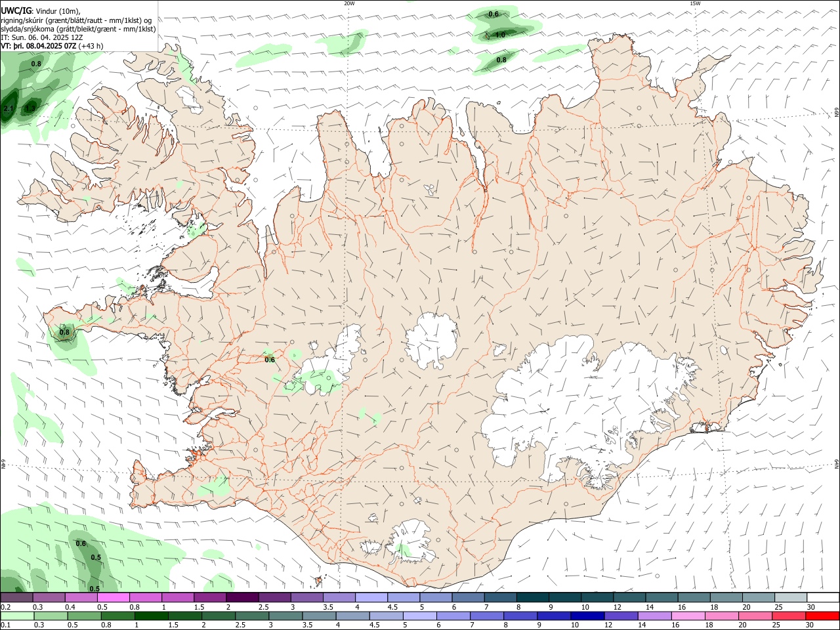Click the bright red rain swatch labeled 30
This screenshot has height=630, width=840.
tap(822, 616)
